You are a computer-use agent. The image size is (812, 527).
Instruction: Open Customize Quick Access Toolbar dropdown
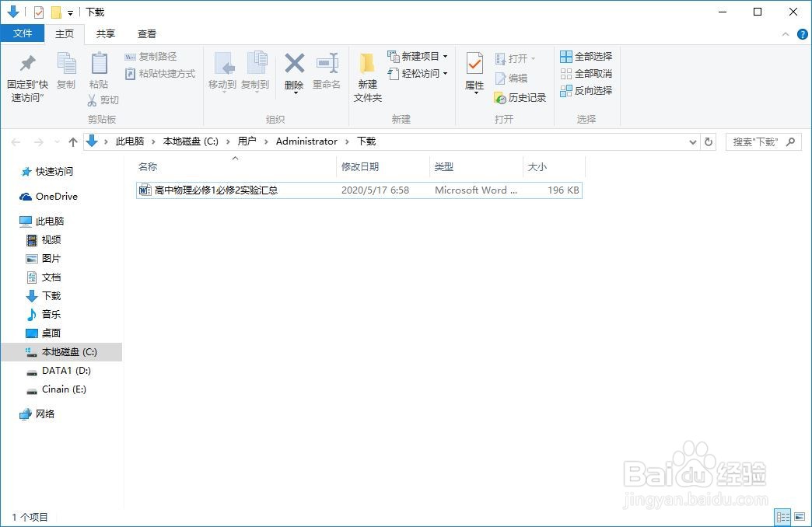click(71, 13)
